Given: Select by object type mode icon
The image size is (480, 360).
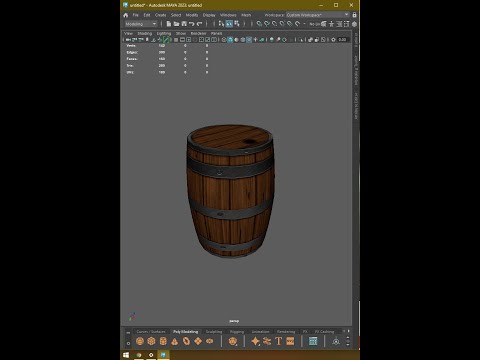Looking at the screenshot, I should [229, 24].
